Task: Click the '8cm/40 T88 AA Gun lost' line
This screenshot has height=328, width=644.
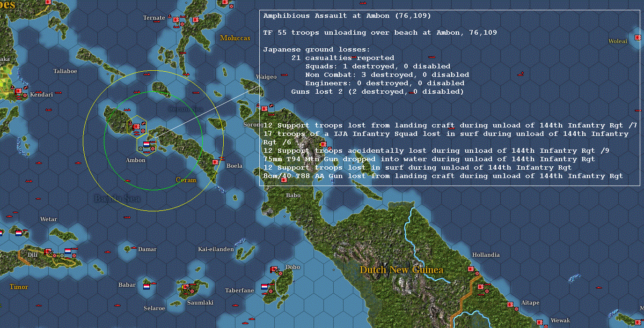Action: [x=443, y=176]
